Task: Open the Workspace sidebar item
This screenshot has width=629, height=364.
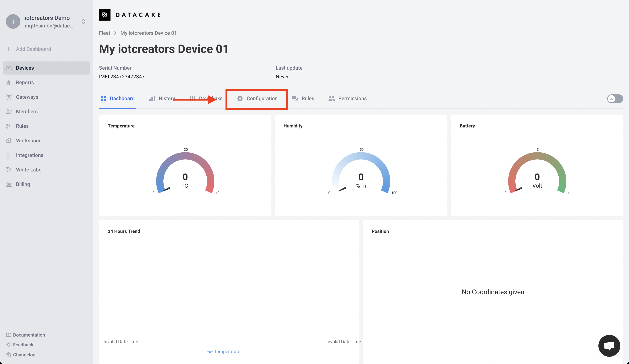Action: pos(46,141)
